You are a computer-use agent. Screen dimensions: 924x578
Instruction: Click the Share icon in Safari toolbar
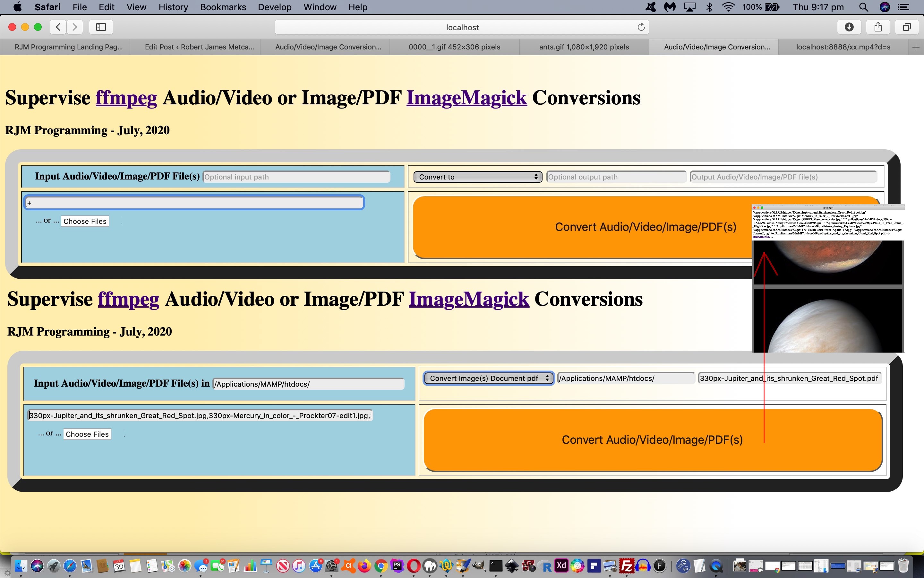[878, 27]
